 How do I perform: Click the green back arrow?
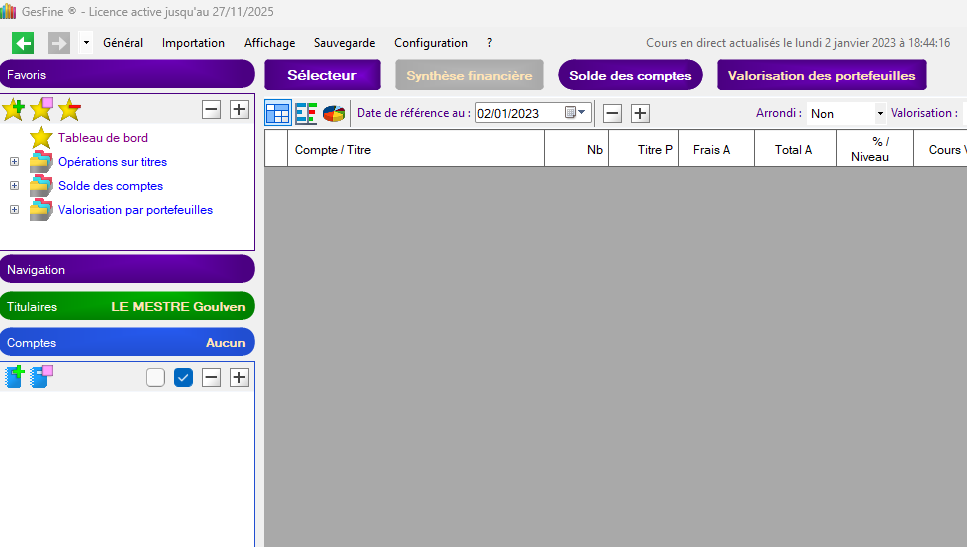(23, 43)
